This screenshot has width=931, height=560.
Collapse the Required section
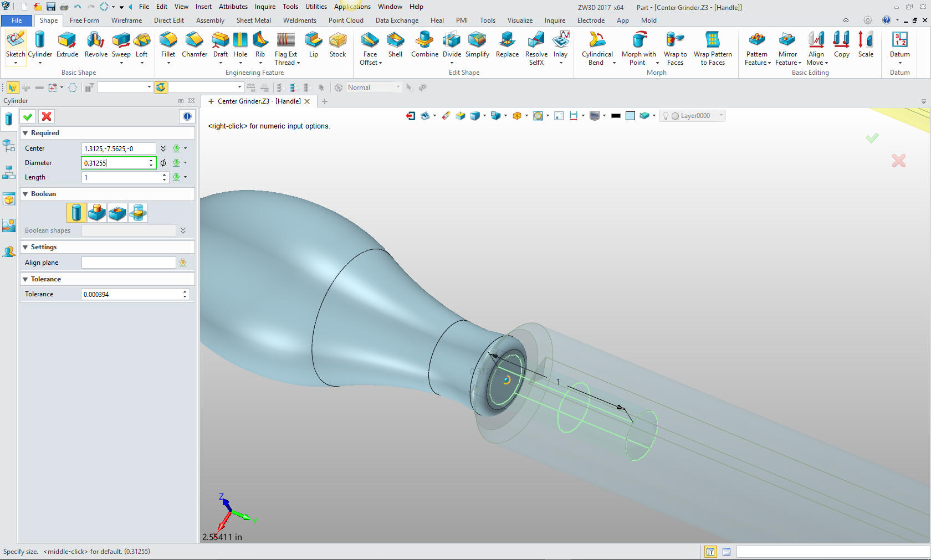(x=25, y=133)
